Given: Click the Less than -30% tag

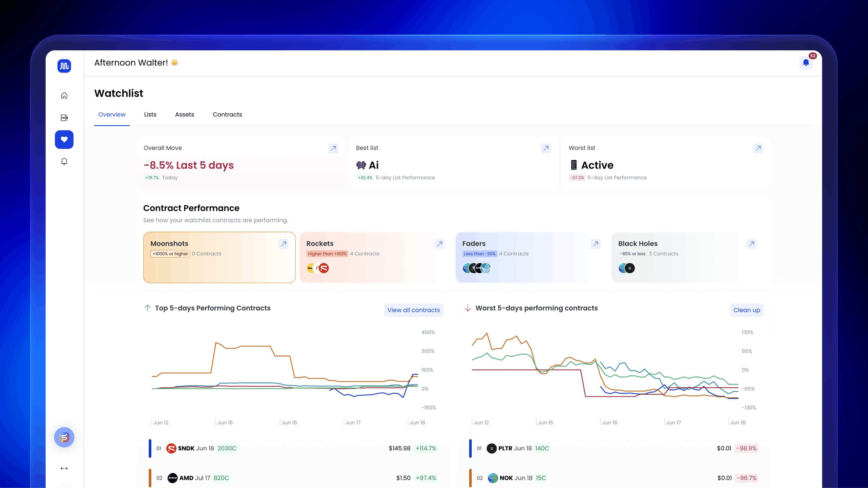Looking at the screenshot, I should tap(479, 254).
